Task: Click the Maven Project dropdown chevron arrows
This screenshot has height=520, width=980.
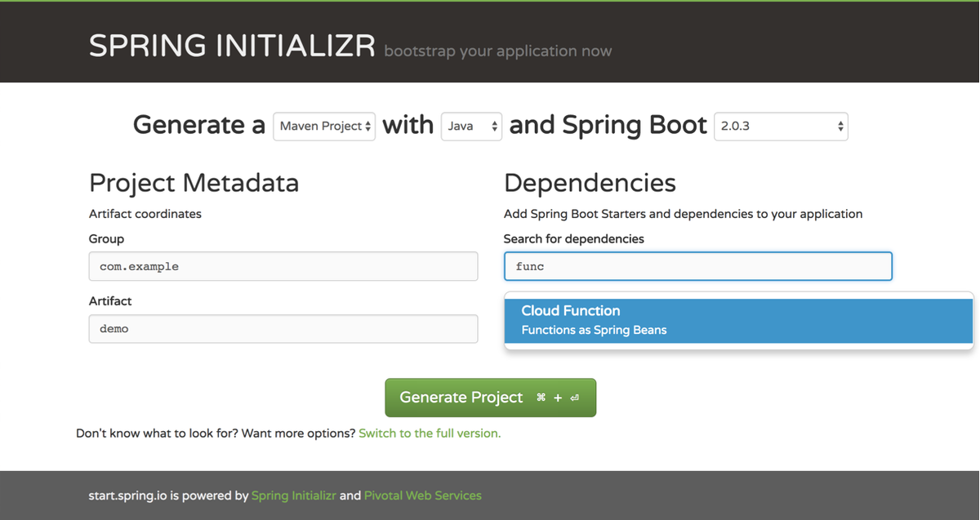Action: pyautogui.click(x=367, y=126)
